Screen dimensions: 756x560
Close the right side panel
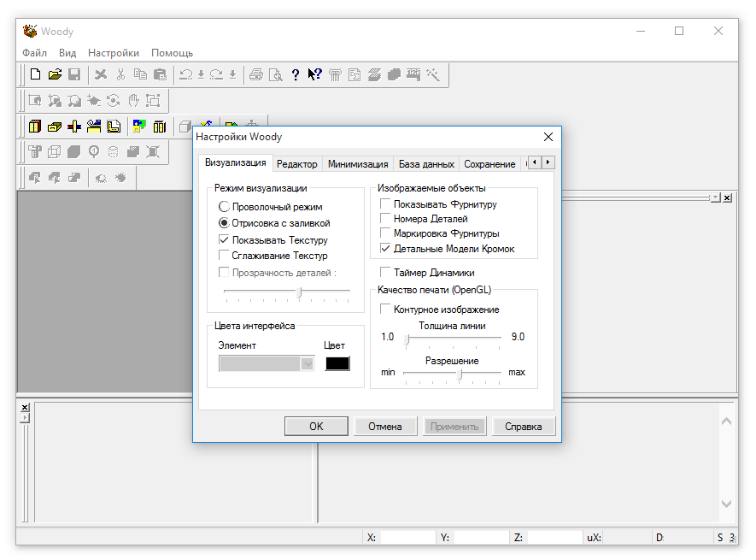pyautogui.click(x=727, y=197)
